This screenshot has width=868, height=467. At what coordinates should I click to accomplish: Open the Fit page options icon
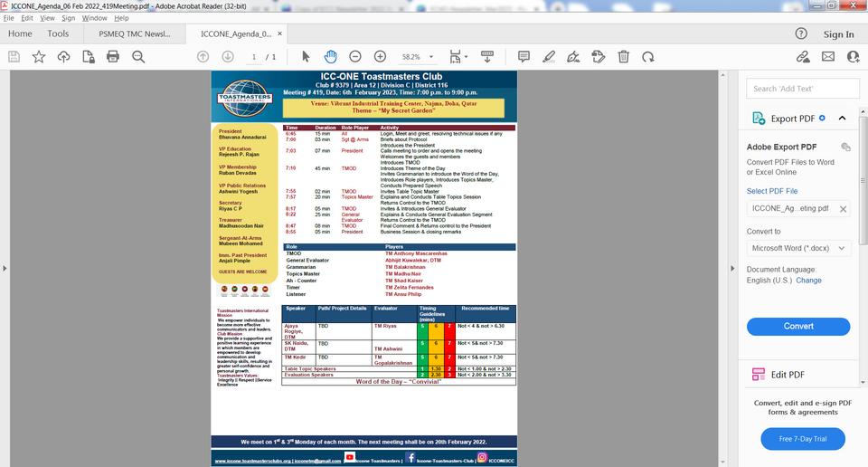tap(455, 56)
